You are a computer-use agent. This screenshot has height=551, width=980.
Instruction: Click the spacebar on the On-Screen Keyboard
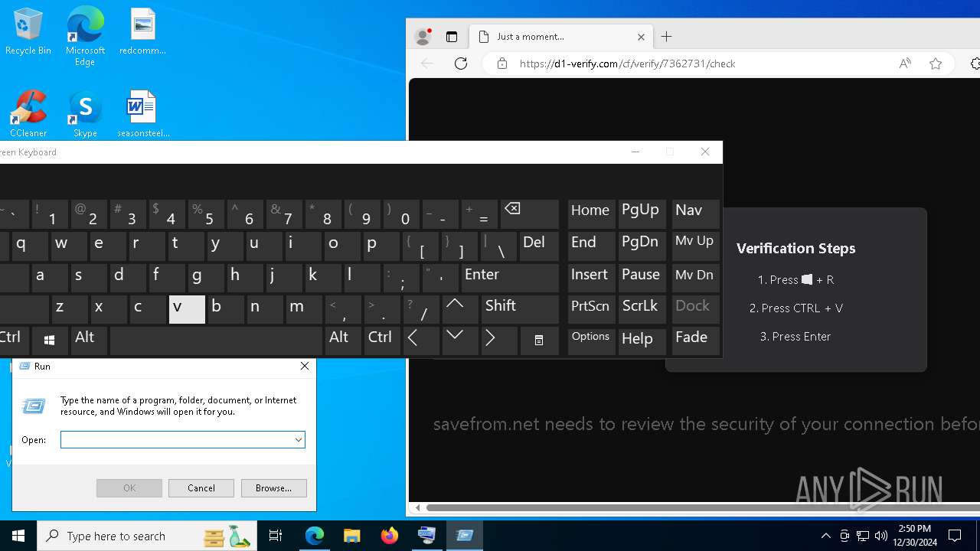pyautogui.click(x=216, y=340)
